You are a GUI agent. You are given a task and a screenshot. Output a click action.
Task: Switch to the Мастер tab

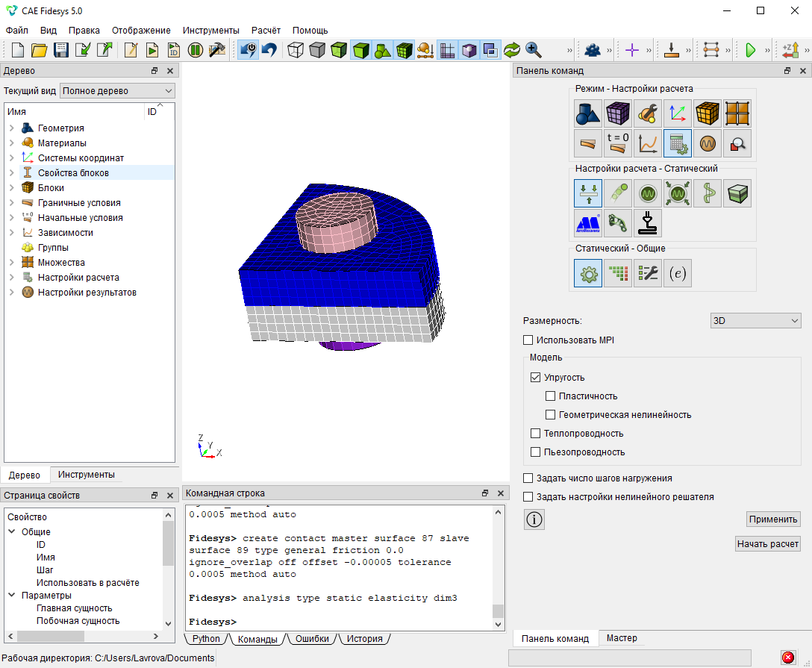click(x=622, y=638)
